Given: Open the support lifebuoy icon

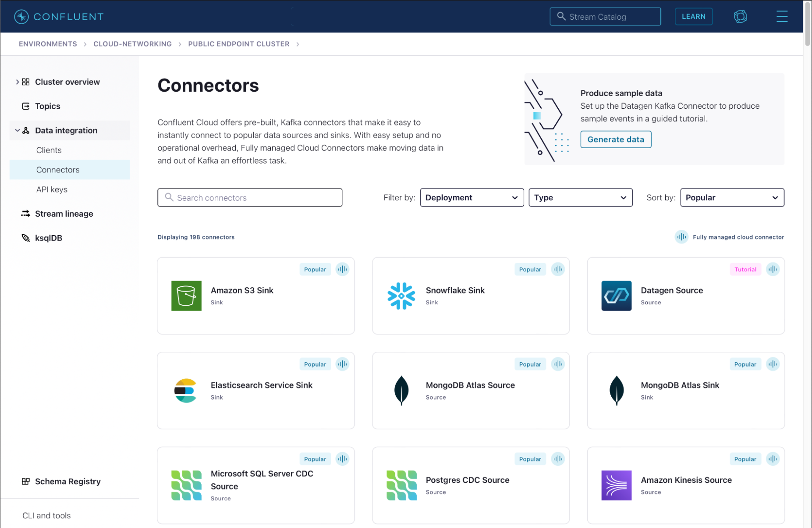Looking at the screenshot, I should click(740, 17).
